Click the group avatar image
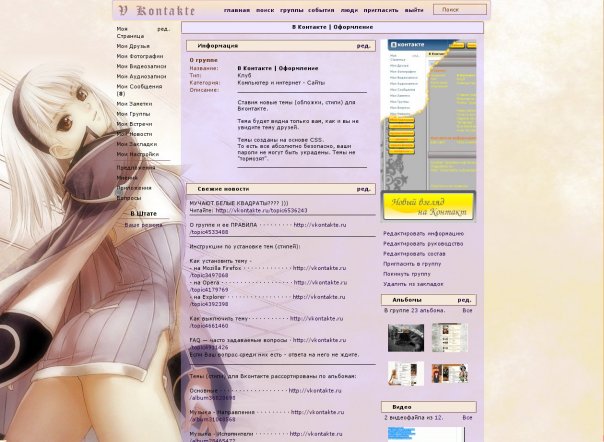Screen dimensions: 604x442 pos(428,131)
